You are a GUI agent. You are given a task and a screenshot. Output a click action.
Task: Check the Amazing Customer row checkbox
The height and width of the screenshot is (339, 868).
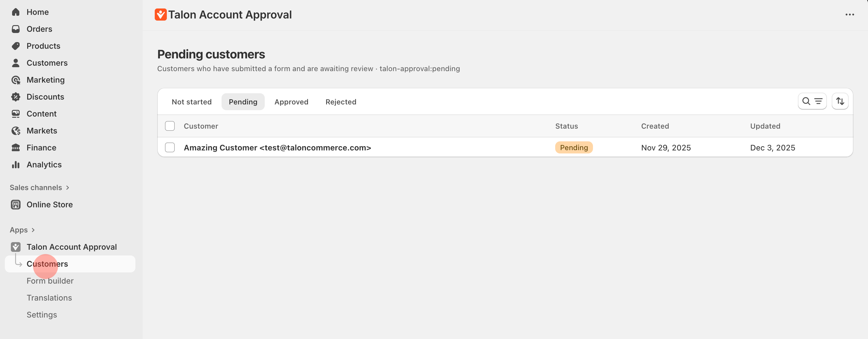(x=170, y=147)
